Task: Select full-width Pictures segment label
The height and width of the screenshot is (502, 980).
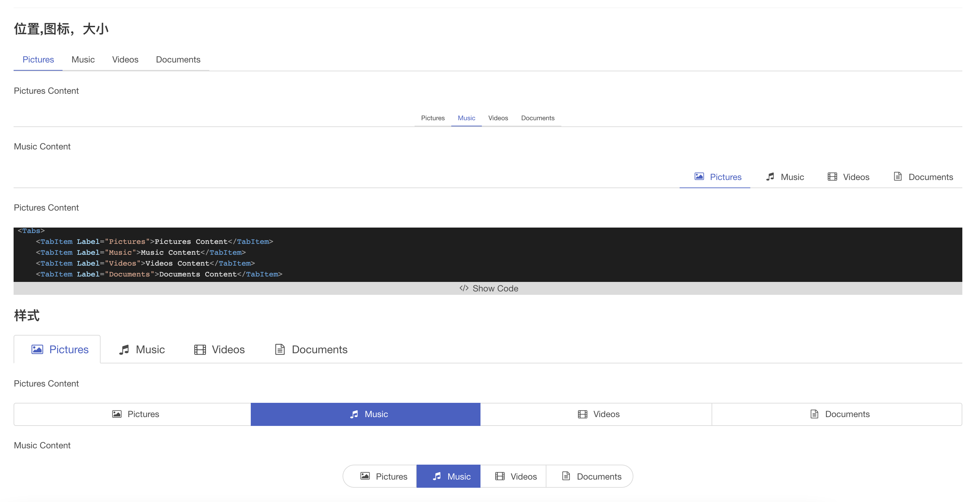Action: pos(143,414)
